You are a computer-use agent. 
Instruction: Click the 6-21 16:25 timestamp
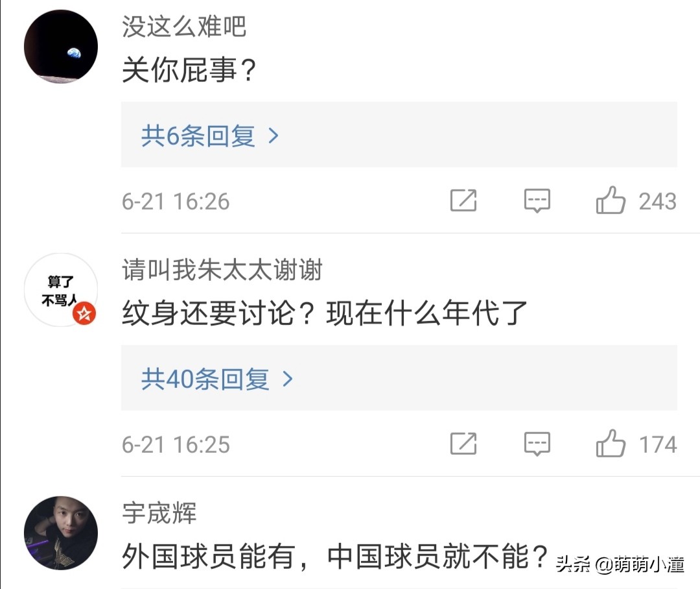(x=175, y=444)
